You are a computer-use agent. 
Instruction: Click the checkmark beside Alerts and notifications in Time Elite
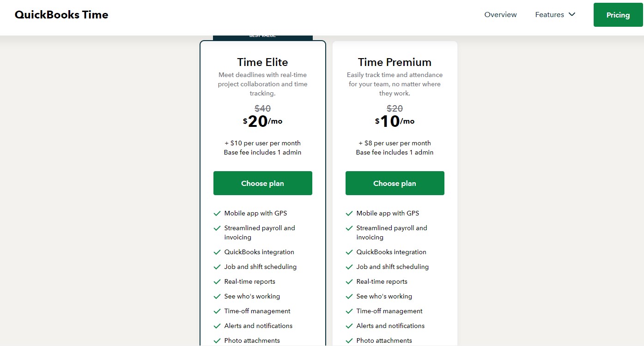point(217,326)
